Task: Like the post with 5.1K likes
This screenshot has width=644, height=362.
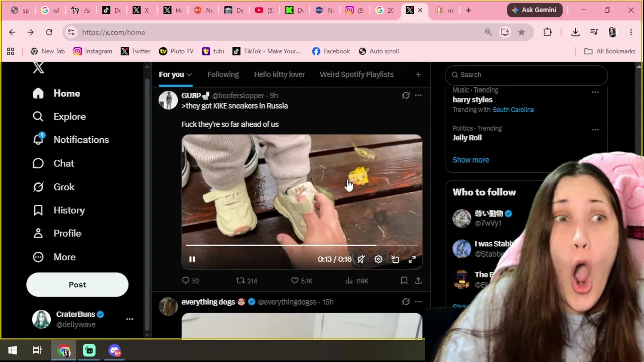Action: (302, 281)
